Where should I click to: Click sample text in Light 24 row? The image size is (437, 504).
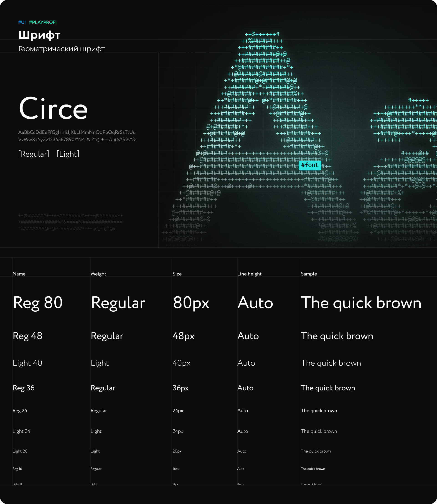tap(319, 431)
